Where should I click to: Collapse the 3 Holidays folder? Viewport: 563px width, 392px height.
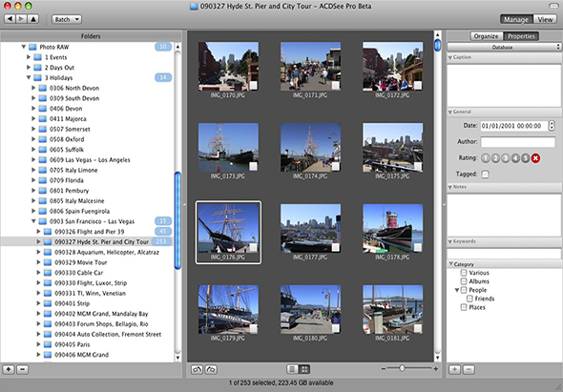coord(29,77)
